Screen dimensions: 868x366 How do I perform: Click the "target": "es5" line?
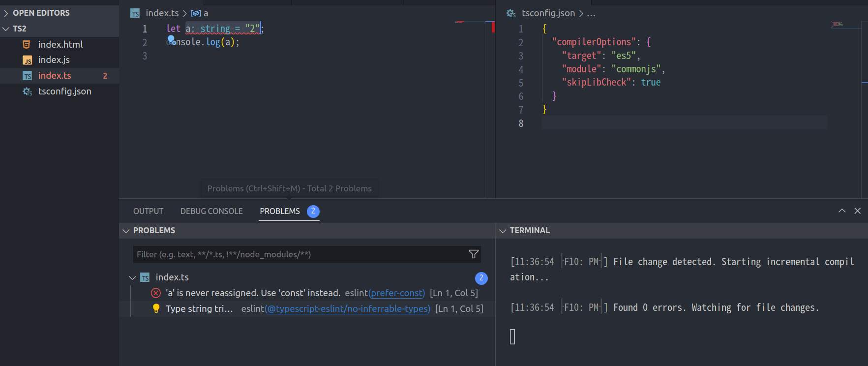[x=601, y=56]
